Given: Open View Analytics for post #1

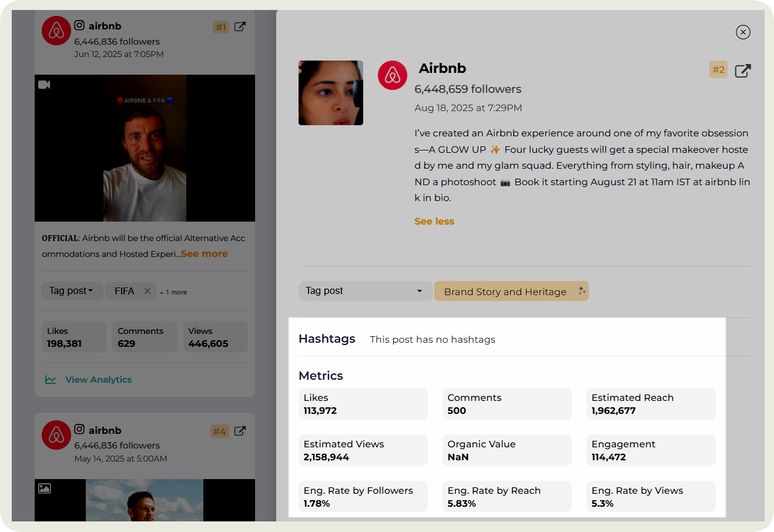Looking at the screenshot, I should coord(98,380).
